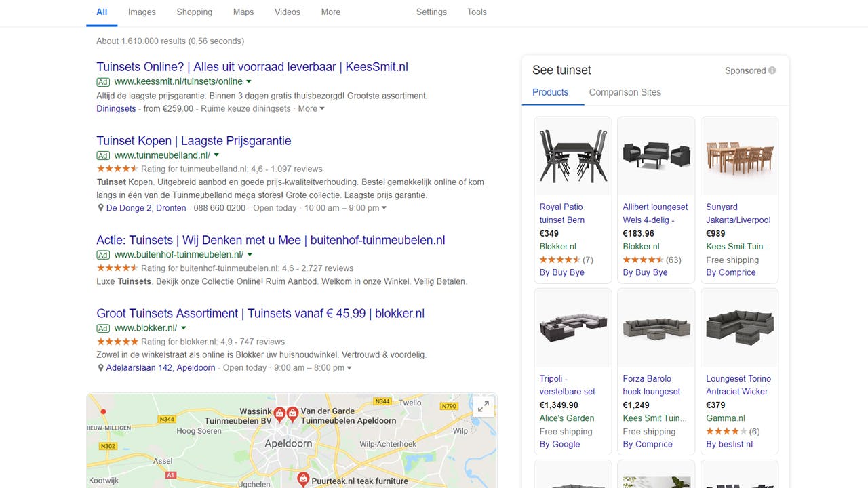Open the Maps search tab
This screenshot has width=868, height=488.
click(x=243, y=12)
